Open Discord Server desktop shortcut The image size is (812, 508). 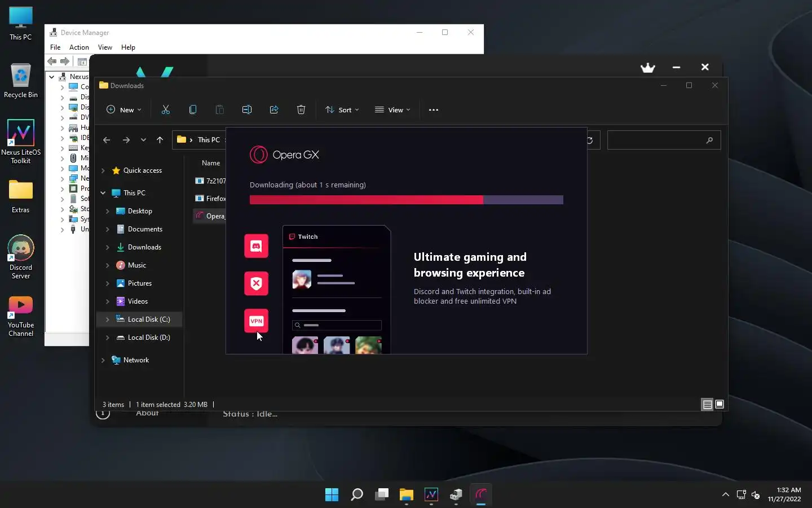coord(21,257)
